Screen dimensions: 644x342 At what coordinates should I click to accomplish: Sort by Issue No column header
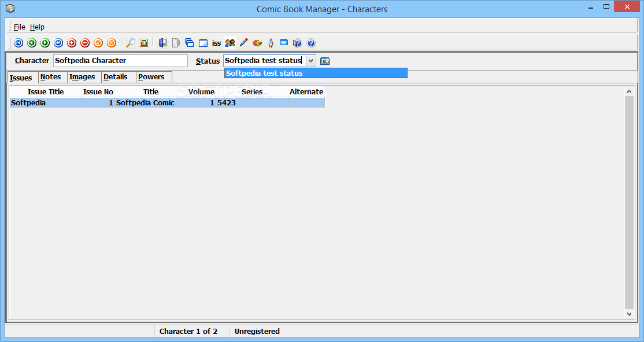[98, 91]
